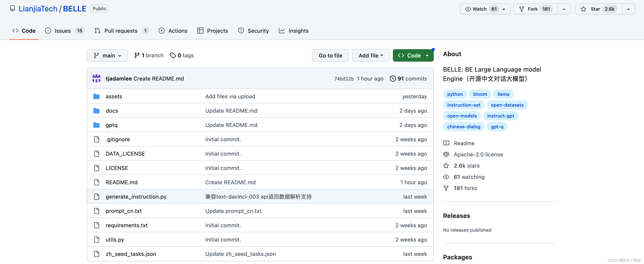Viewport: 644px width, 264px height.
Task: Open the Projects tab
Action: pyautogui.click(x=213, y=31)
